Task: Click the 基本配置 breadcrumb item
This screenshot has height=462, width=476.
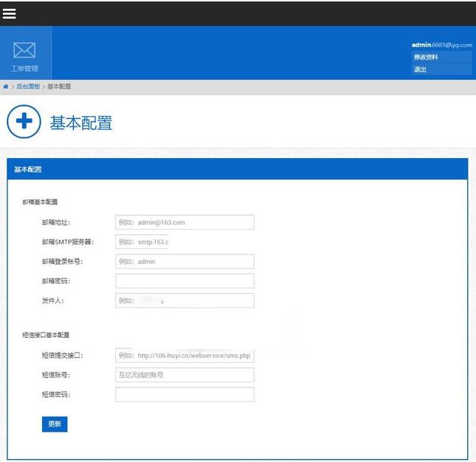Action: click(59, 87)
